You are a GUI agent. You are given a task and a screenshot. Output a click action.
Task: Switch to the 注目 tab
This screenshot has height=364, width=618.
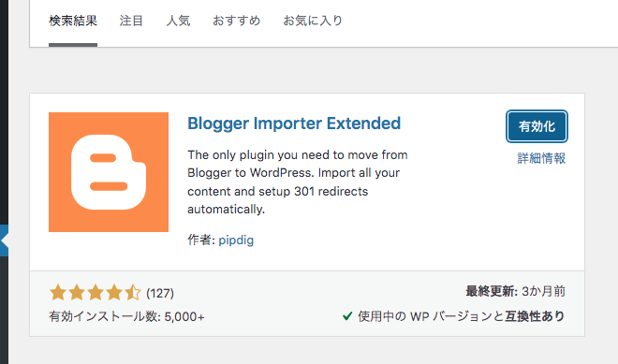(x=131, y=21)
